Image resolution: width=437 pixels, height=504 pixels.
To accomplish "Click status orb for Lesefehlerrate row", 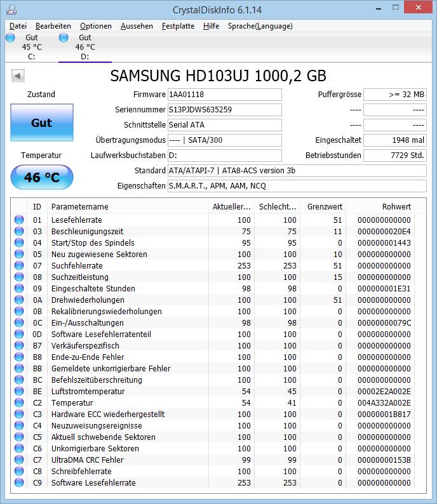I will pyautogui.click(x=19, y=220).
